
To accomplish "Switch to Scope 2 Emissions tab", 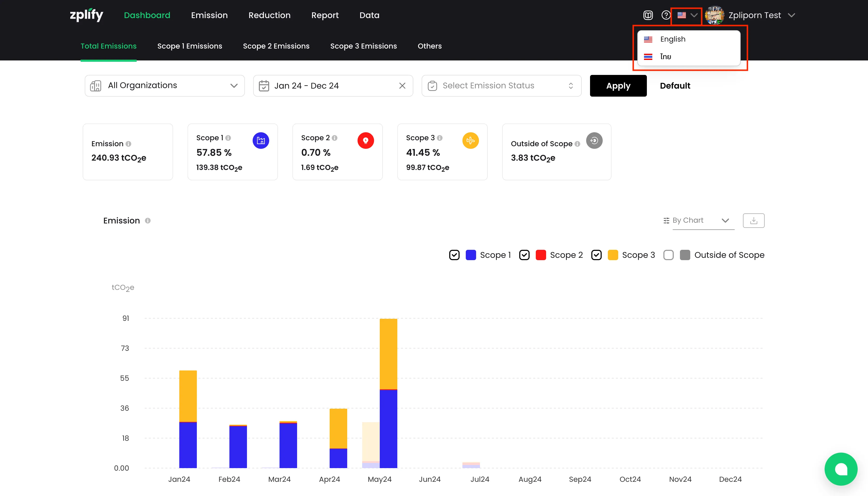I will (276, 46).
